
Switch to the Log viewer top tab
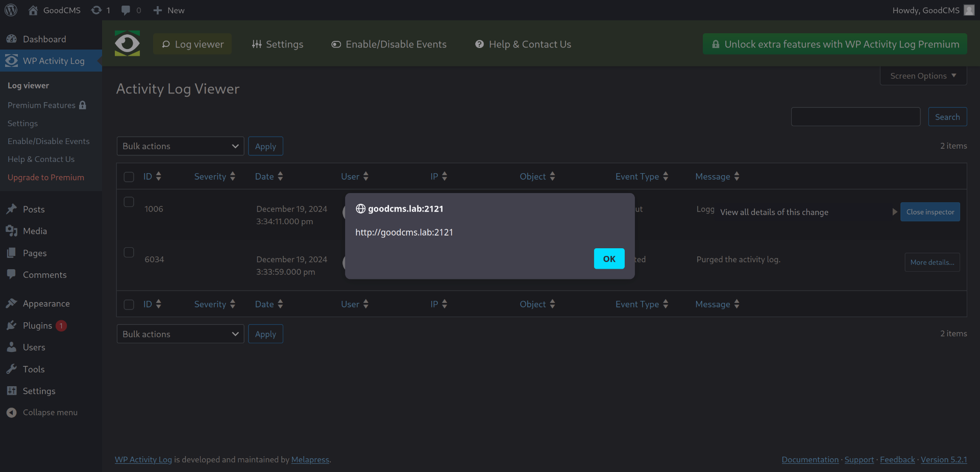192,44
